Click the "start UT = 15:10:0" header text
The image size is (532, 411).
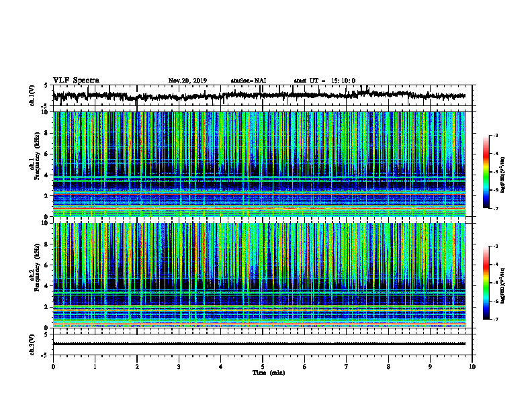point(324,81)
